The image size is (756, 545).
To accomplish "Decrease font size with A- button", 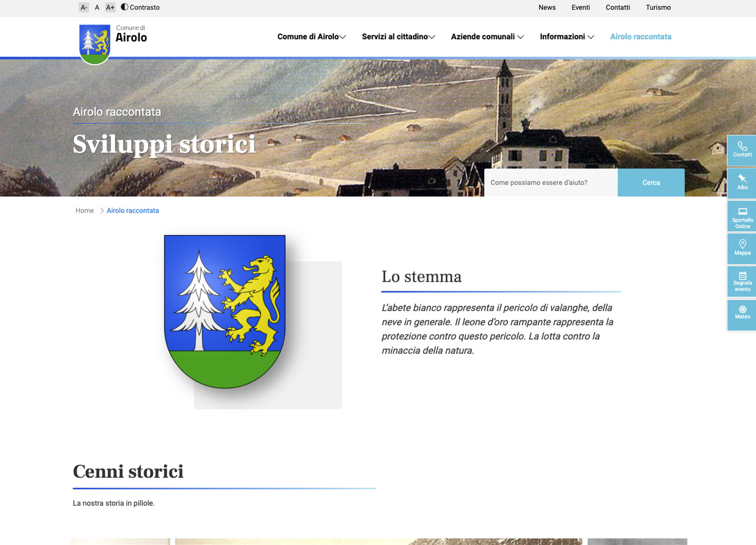I will point(84,7).
